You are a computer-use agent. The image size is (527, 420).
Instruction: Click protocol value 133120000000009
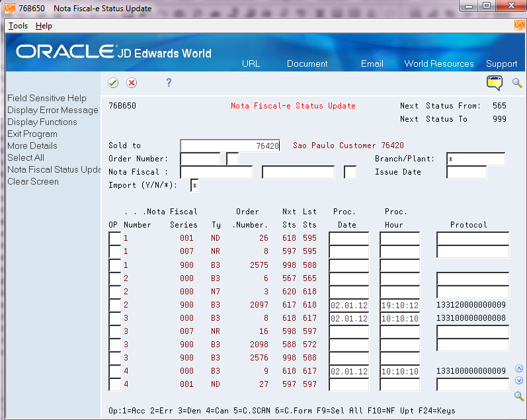tap(471, 305)
